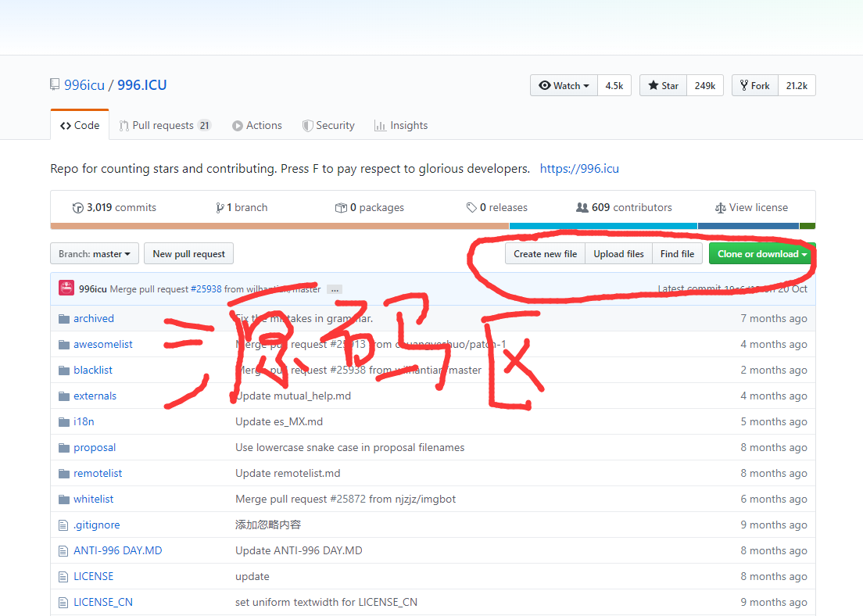Viewport: 863px width, 616px height.
Task: Click Upload files button
Action: 618,254
